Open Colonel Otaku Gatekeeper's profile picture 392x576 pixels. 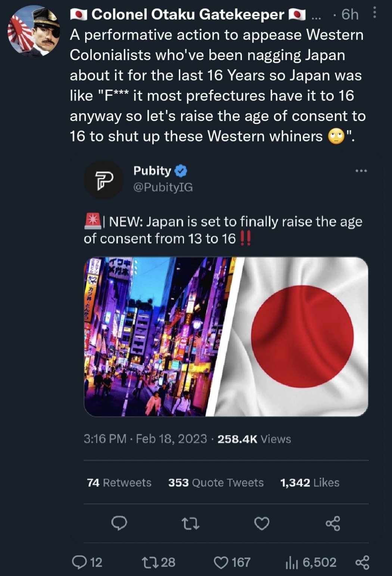coord(34,31)
